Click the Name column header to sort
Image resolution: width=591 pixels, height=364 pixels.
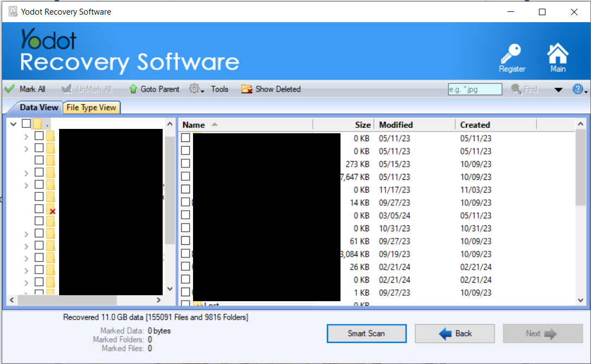(x=194, y=125)
